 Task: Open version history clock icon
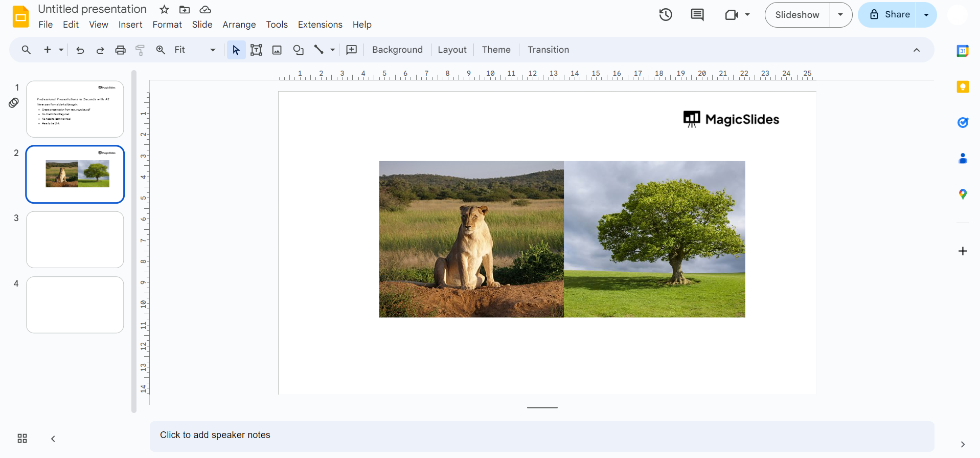tap(665, 15)
